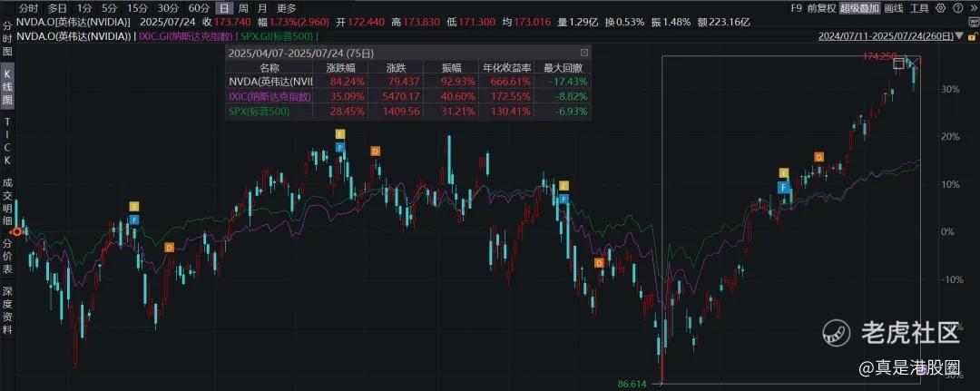
Task: Close the range statistics panel
Action: pyautogui.click(x=584, y=54)
